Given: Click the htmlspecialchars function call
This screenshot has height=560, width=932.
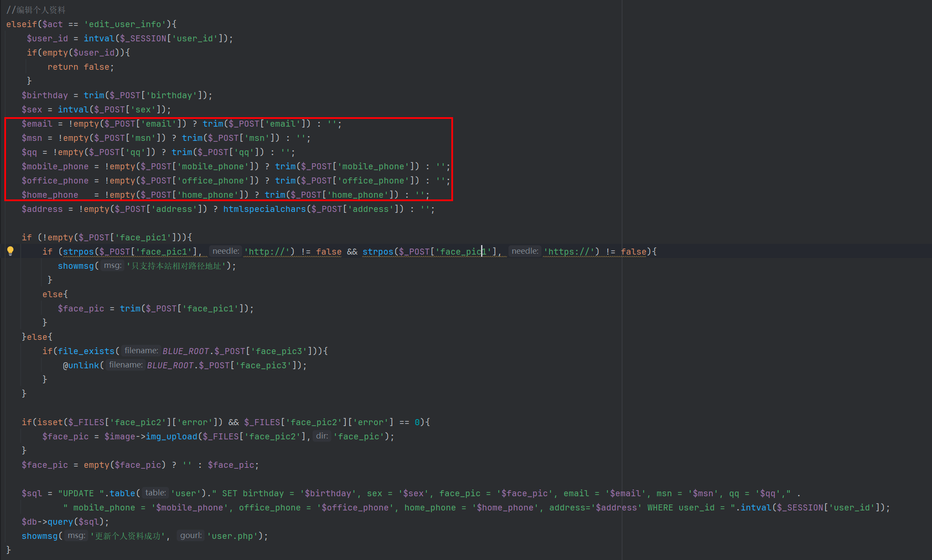Looking at the screenshot, I should coord(264,209).
